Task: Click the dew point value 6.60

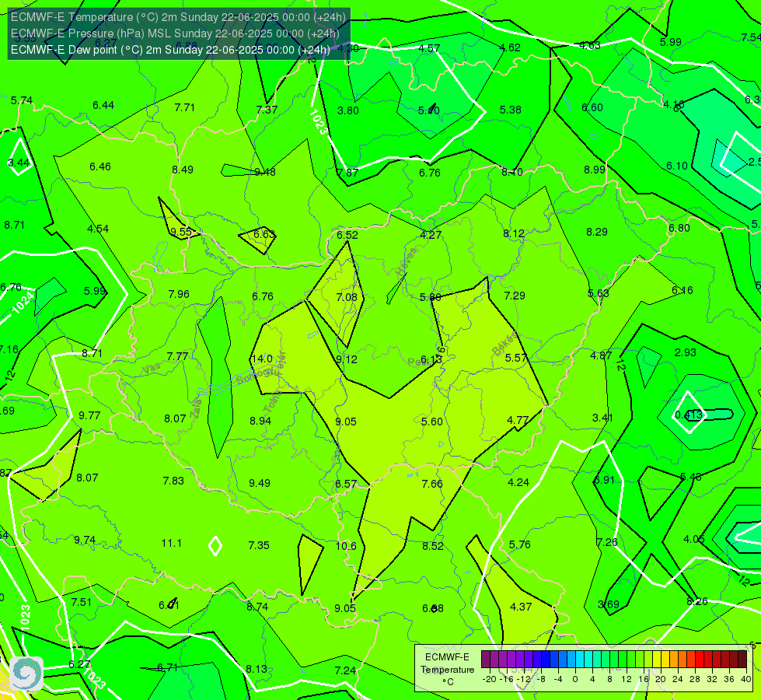Action: click(592, 107)
